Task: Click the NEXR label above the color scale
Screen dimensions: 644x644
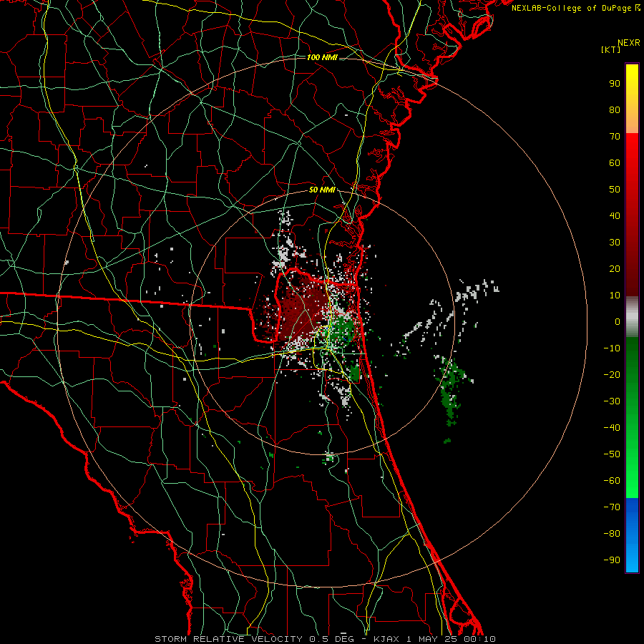Action: (629, 43)
